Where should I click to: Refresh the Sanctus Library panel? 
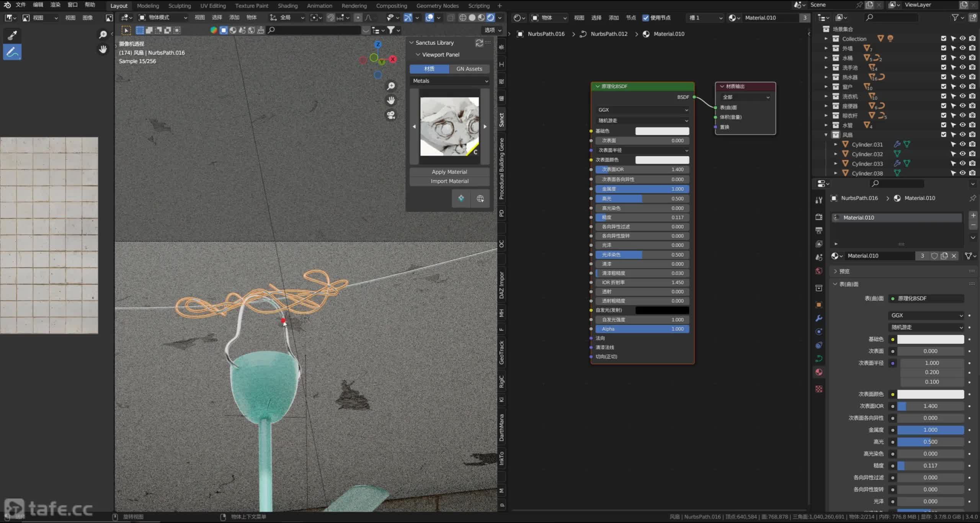479,43
